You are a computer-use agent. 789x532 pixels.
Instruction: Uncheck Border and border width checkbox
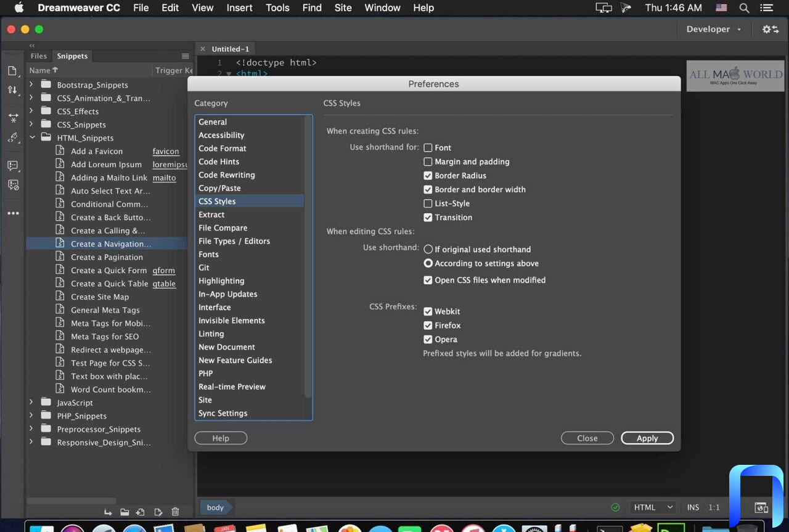pyautogui.click(x=428, y=189)
